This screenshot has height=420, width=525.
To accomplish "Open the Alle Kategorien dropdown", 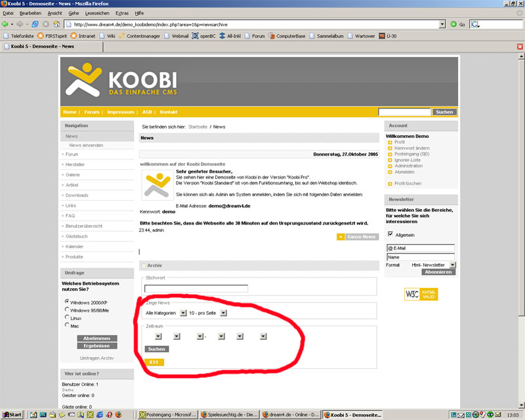I will (x=183, y=313).
